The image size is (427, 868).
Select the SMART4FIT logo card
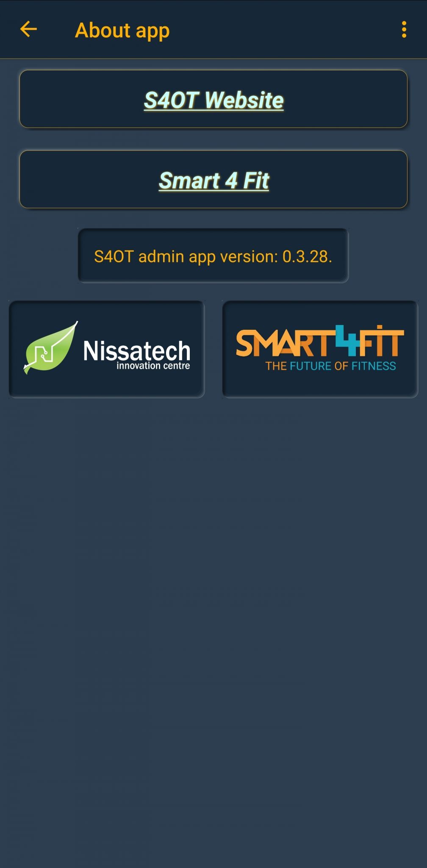320,349
